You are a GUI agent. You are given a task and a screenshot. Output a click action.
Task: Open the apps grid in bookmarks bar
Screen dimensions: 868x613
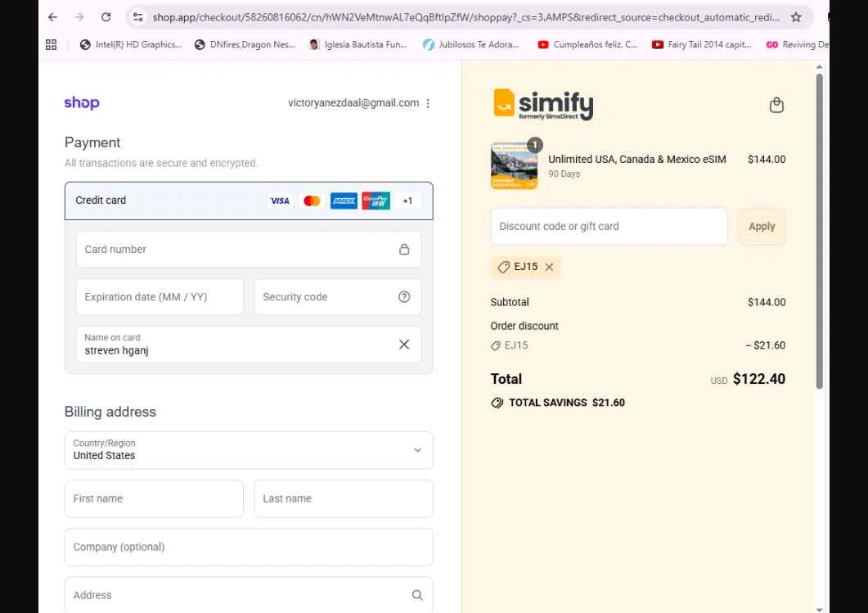click(x=51, y=45)
